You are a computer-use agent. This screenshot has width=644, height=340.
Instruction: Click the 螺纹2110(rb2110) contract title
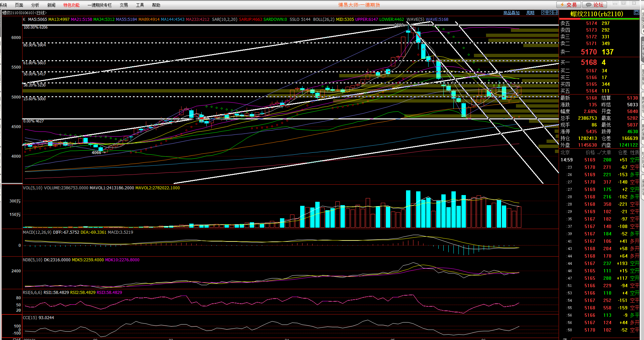(597, 14)
